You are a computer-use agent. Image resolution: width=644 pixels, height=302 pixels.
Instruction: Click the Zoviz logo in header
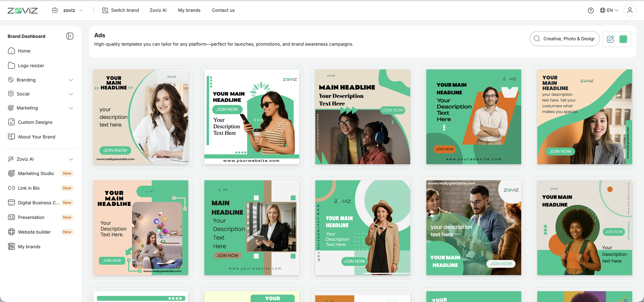pyautogui.click(x=23, y=10)
